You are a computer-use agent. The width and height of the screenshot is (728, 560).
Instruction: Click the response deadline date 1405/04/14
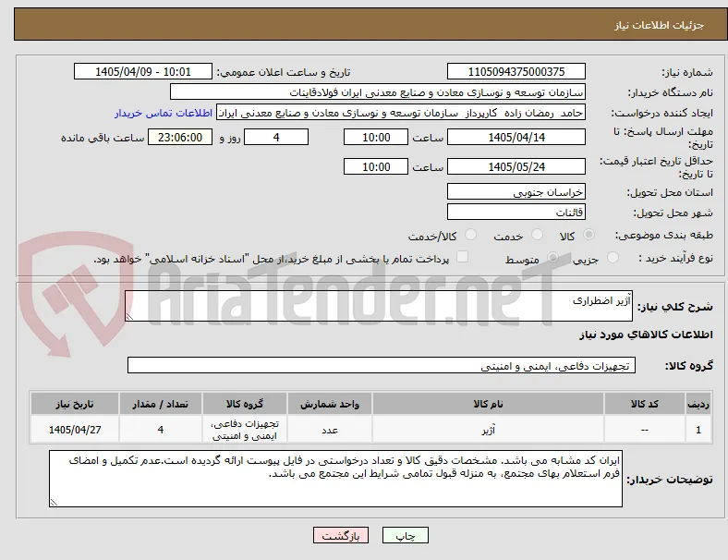click(x=516, y=137)
